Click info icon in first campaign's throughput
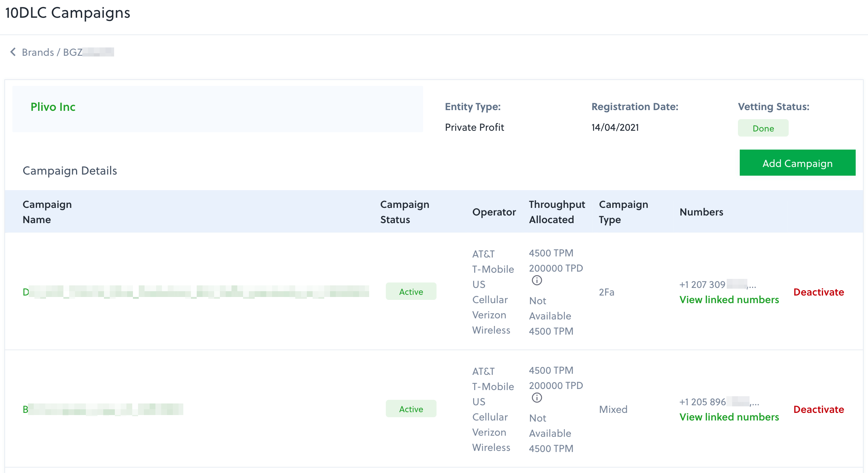868x473 pixels. (537, 281)
